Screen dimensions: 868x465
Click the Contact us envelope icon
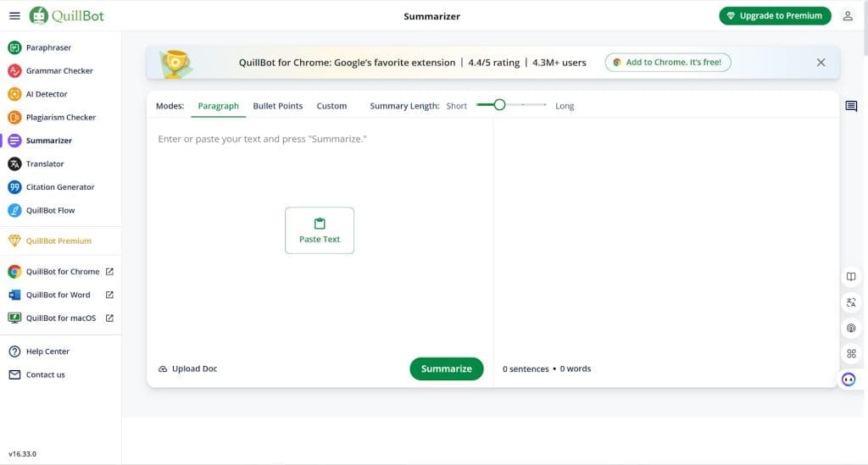[x=14, y=374]
